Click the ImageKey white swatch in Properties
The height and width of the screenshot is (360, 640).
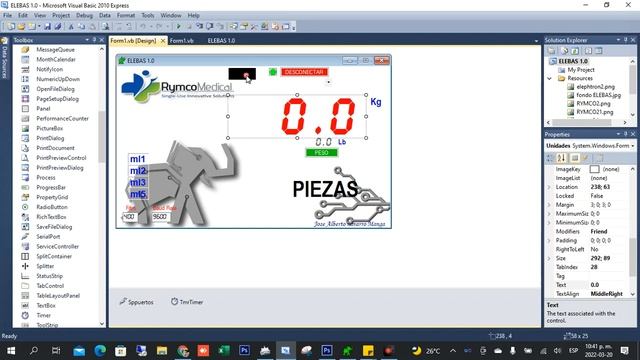[x=594, y=169]
